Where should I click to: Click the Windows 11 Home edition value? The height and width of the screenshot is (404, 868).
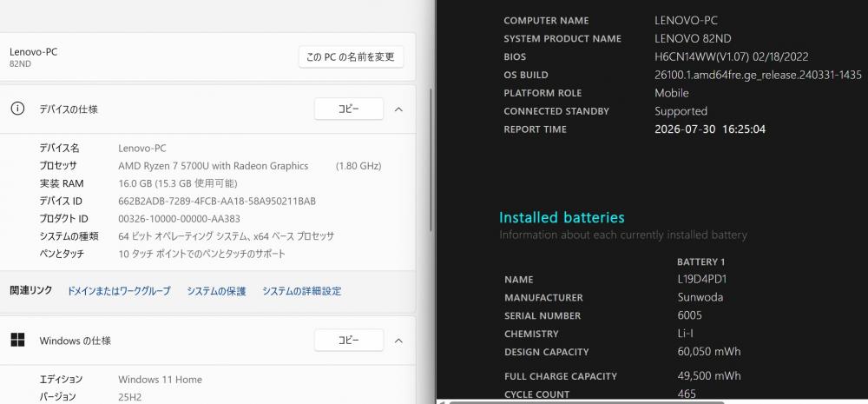click(160, 380)
